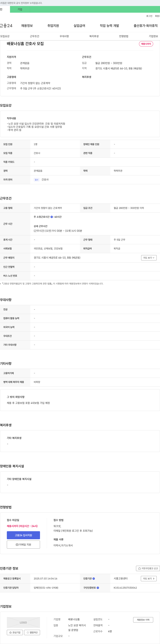Jump to the 근무조건 section tab
Image resolution: width=160 pixels, height=644 pixels.
(x=34, y=36)
